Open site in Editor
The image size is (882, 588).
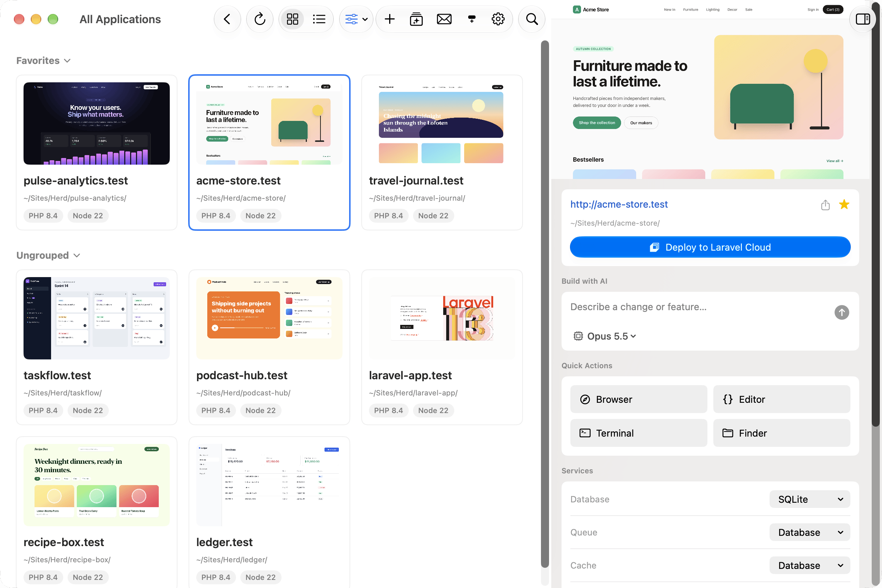[782, 399]
